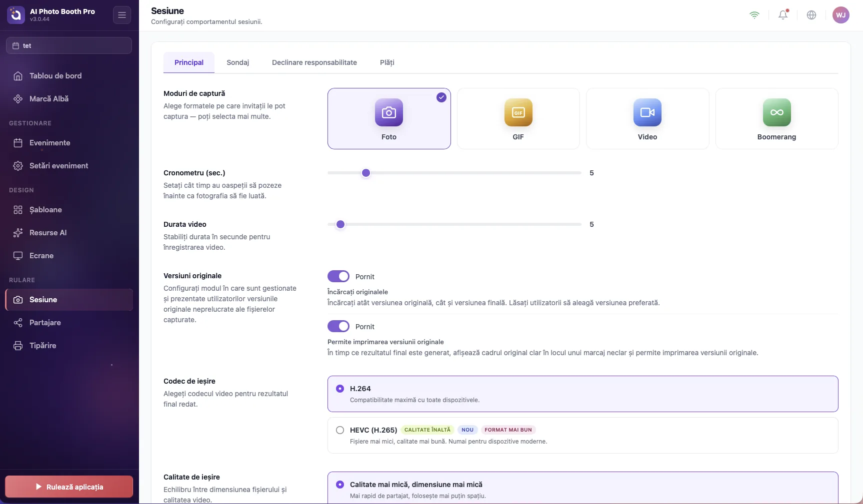Click the Rulează aplicația button

[69, 487]
